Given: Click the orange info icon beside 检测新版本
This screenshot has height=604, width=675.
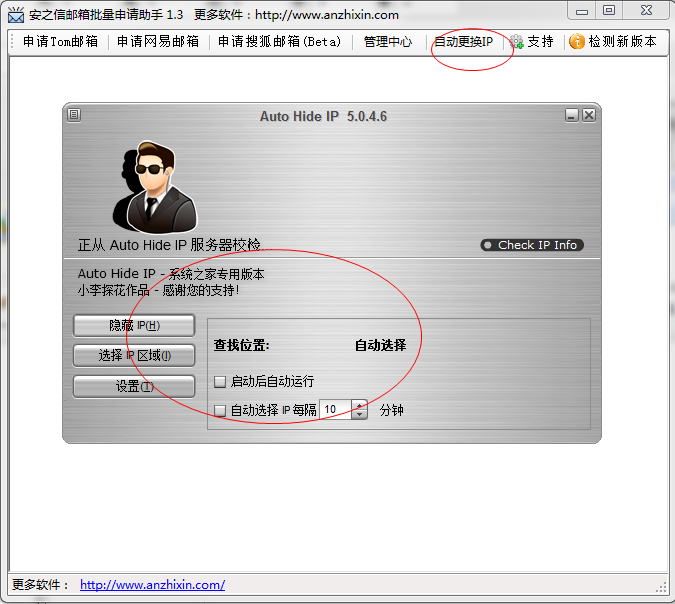Looking at the screenshot, I should point(576,41).
